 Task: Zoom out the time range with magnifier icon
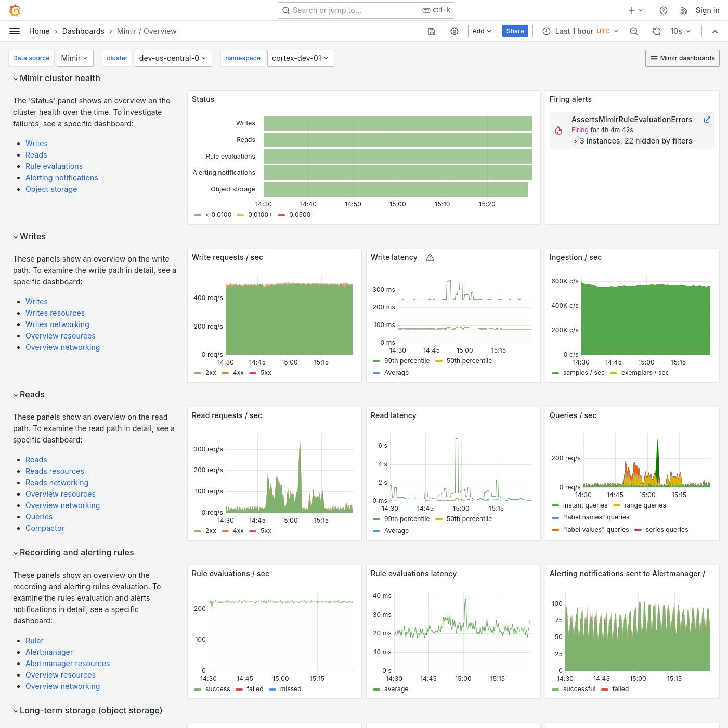coord(633,31)
